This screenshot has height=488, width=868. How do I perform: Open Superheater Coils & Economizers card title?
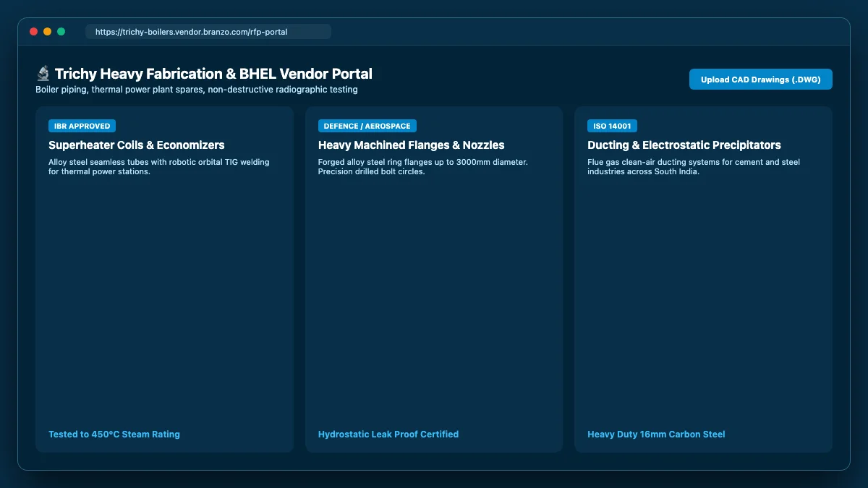[x=137, y=145]
